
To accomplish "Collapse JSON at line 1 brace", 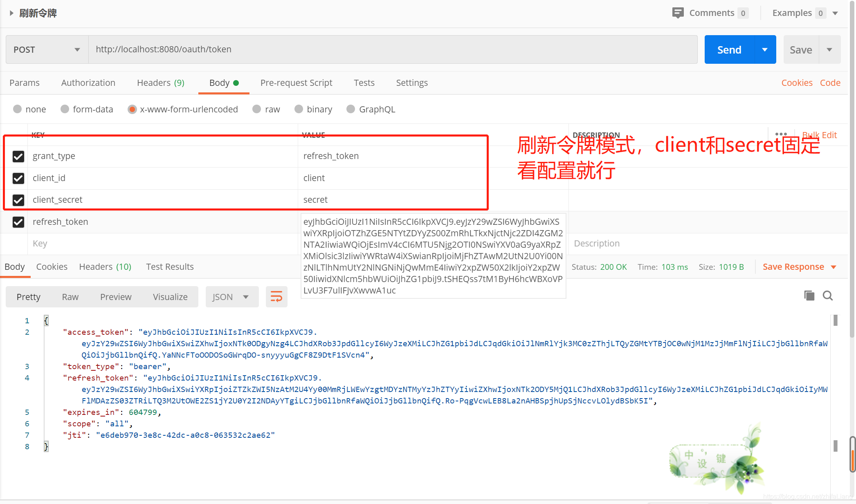I will (x=46, y=320).
